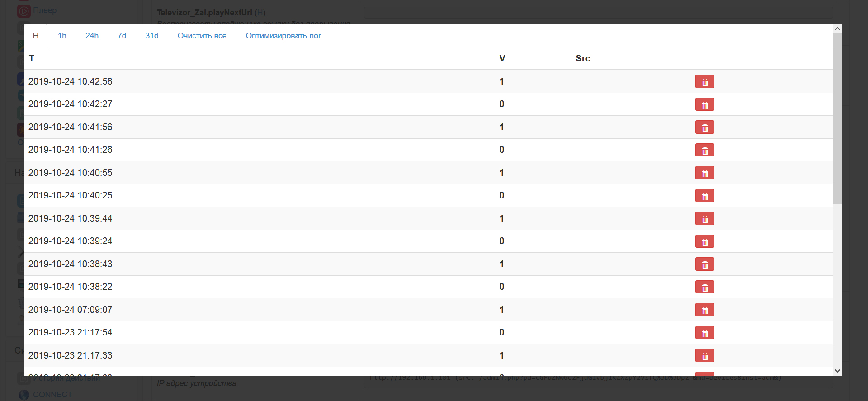Click the scrollbar up arrow
The height and width of the screenshot is (401, 868).
pos(837,29)
